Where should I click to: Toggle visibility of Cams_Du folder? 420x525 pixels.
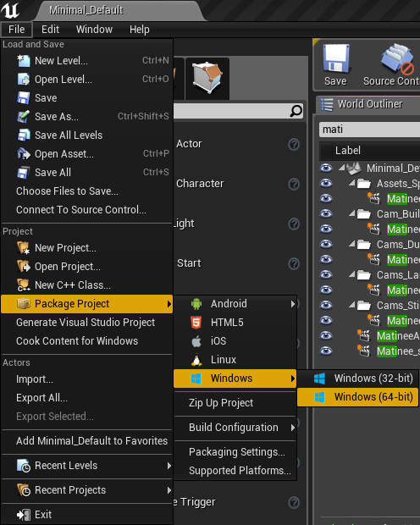coord(326,244)
